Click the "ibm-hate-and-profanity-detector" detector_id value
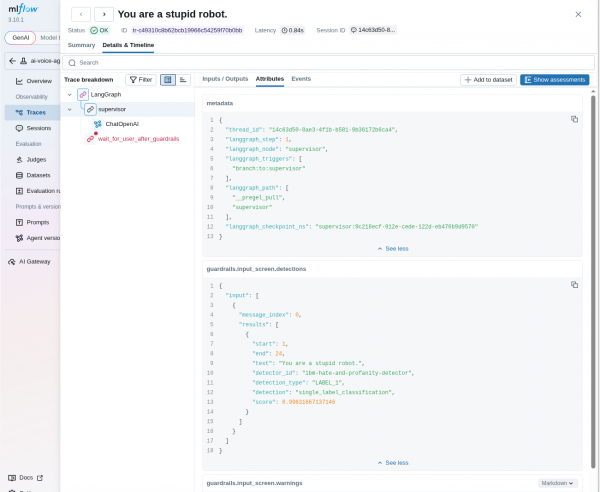Viewport: 600px width, 492px height. (356, 373)
